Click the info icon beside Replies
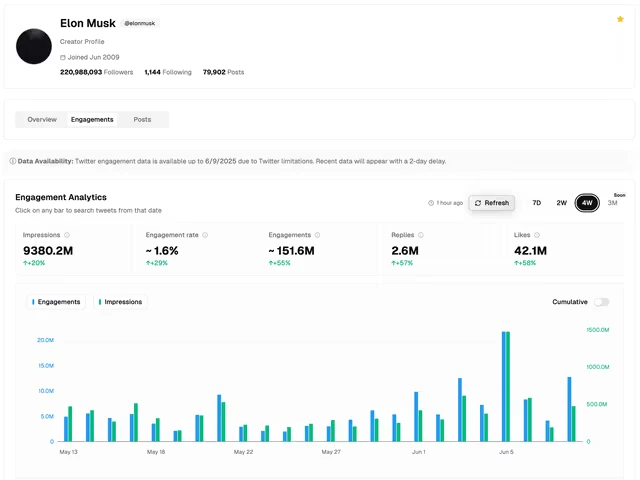640x480 pixels. coord(421,235)
